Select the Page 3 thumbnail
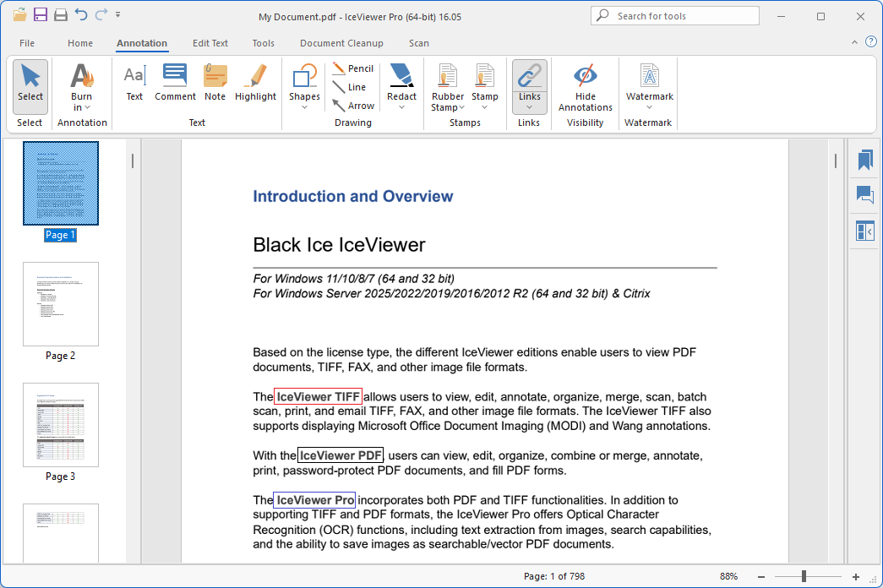 click(61, 425)
